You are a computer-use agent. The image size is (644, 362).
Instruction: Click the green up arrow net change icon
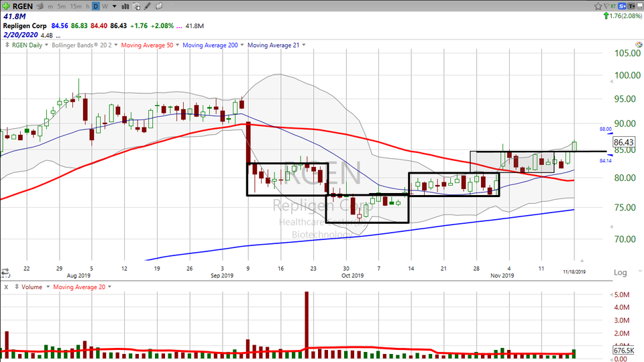[x=606, y=15]
